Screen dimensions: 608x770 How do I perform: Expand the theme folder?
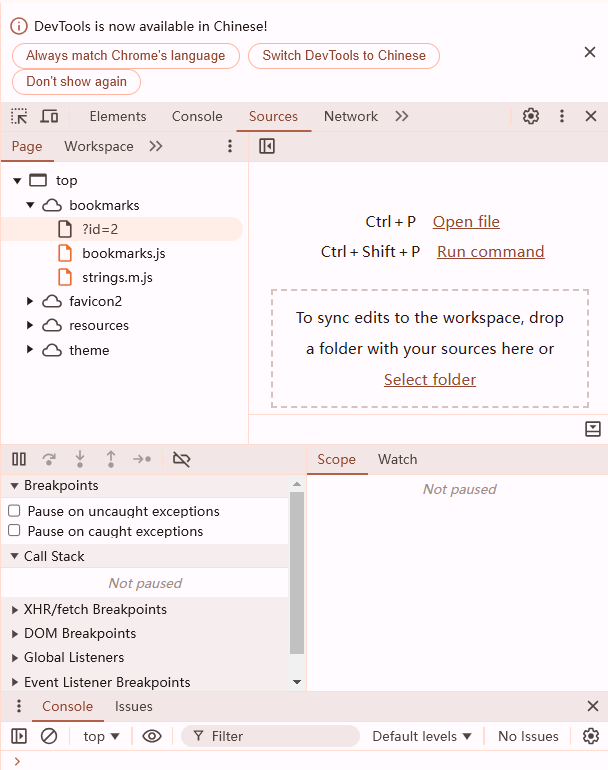point(30,350)
